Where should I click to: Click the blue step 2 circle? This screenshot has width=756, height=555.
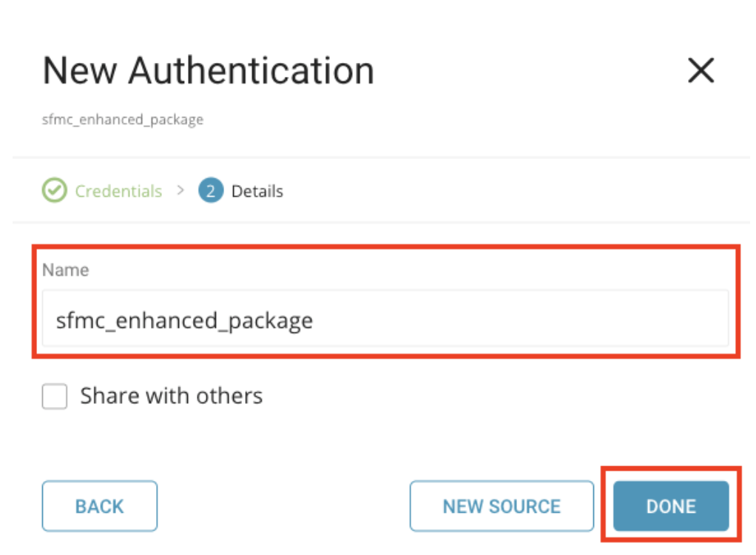pos(211,191)
